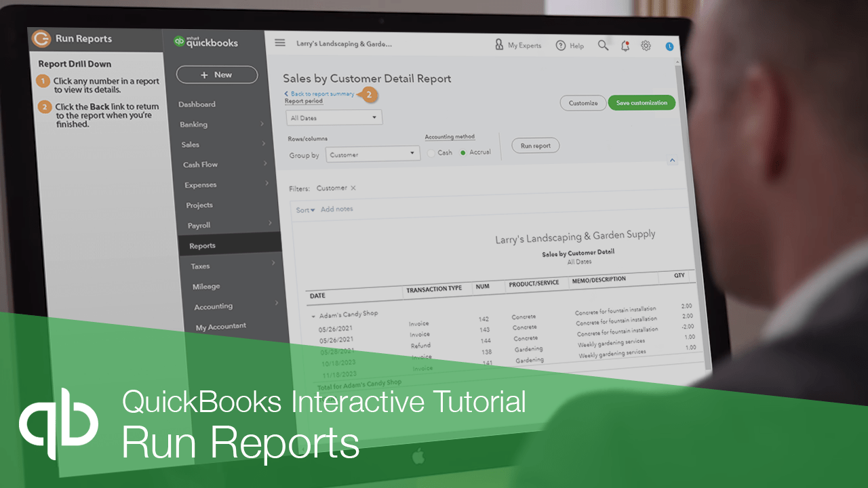Image resolution: width=868 pixels, height=488 pixels.
Task: Click invoice number 142
Action: [484, 319]
